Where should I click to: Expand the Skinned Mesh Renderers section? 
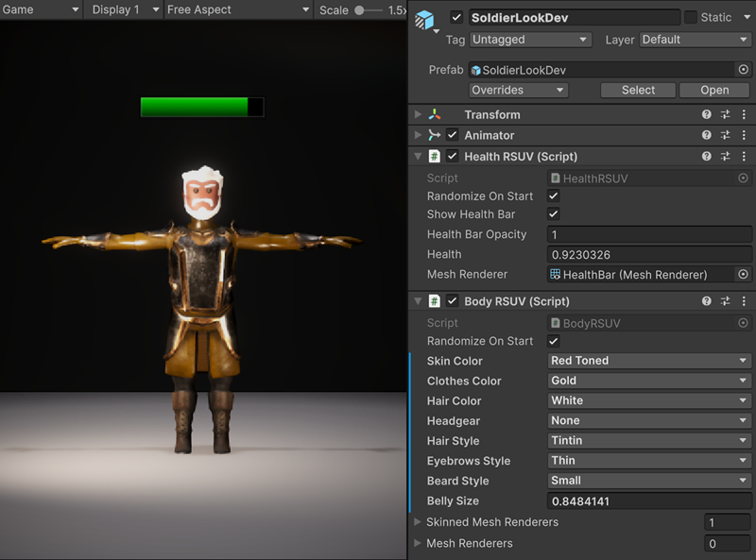point(419,522)
